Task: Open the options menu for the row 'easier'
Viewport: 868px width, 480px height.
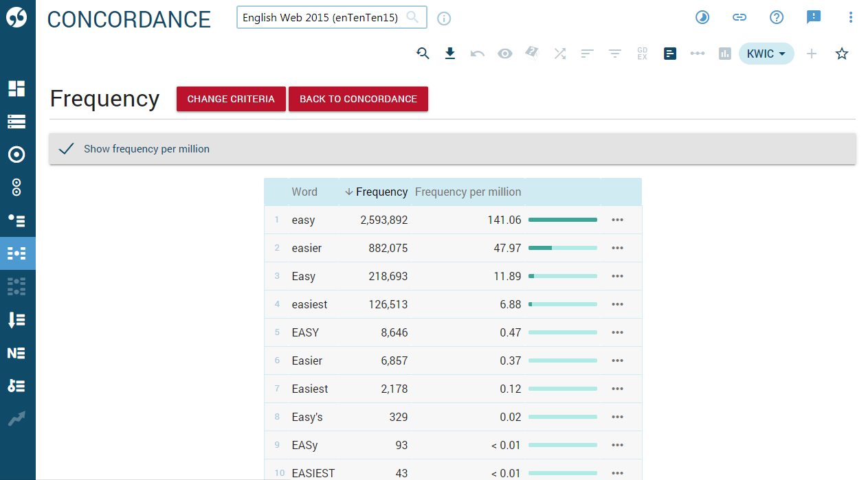Action: (617, 248)
